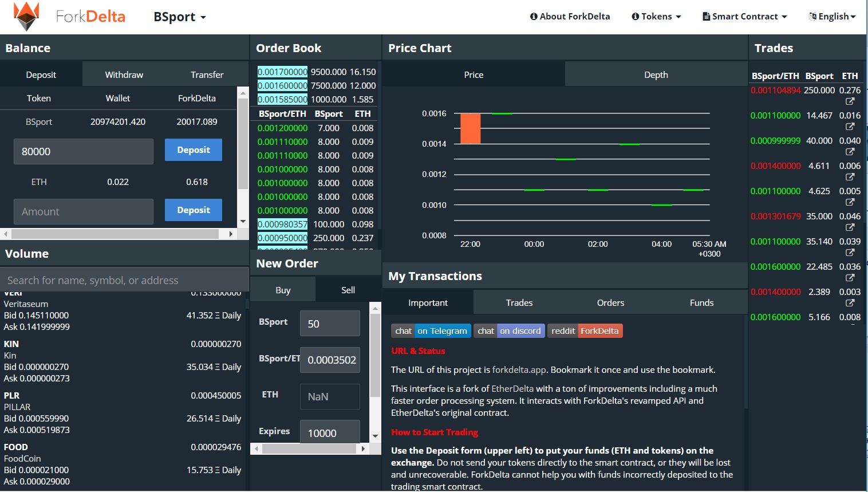This screenshot has height=492, width=868.
Task: Open external link for 22.485 BSport trade
Action: (850, 278)
